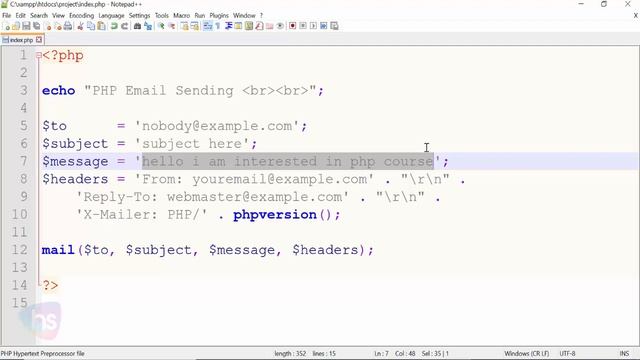Screen dimensions: 640x360
Task: Click the Save All toolbar icon
Action: (36, 26)
